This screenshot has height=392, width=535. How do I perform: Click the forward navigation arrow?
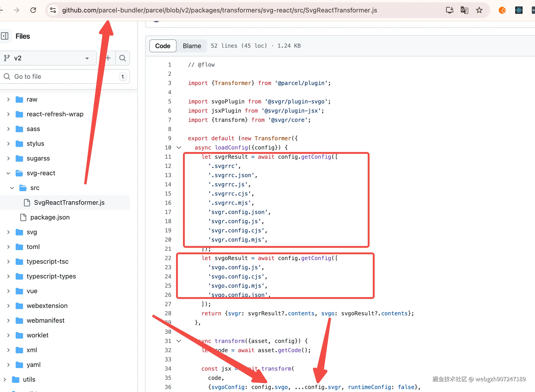(16, 10)
